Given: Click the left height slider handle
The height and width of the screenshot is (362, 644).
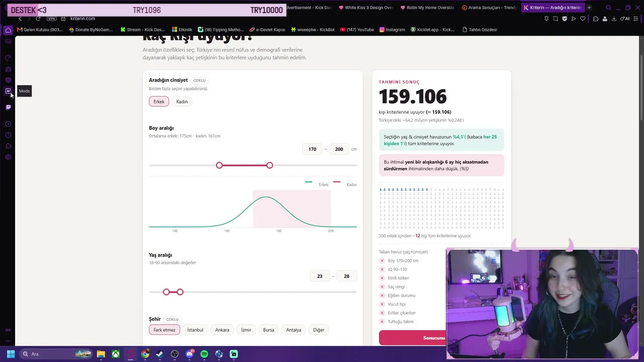Looking at the screenshot, I should (x=219, y=165).
